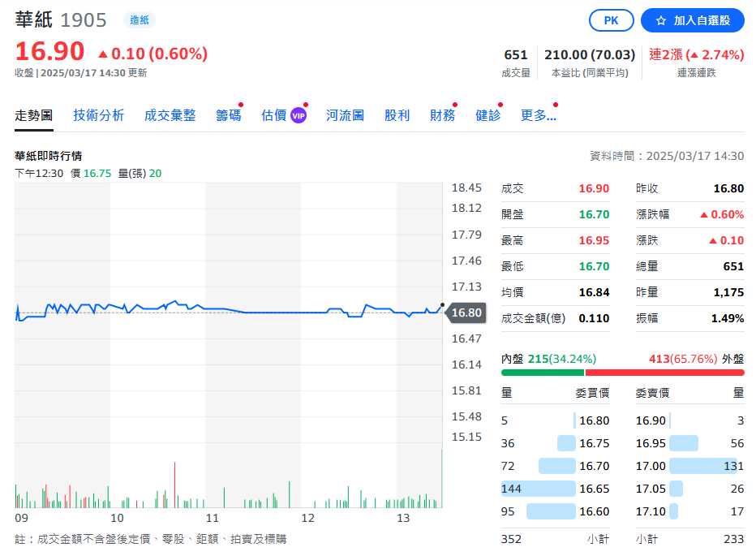The height and width of the screenshot is (556, 756).
Task: Click the large 16.90 price headline
Action: (x=49, y=51)
